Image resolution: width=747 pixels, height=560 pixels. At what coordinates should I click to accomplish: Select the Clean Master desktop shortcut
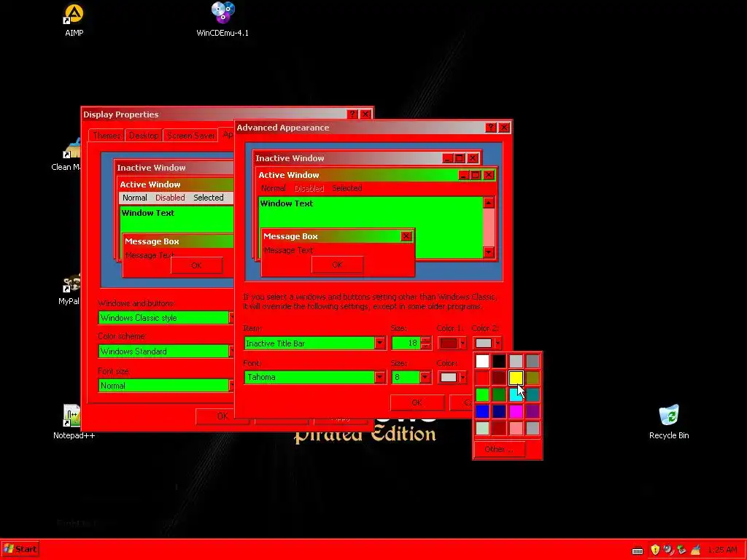pos(66,155)
